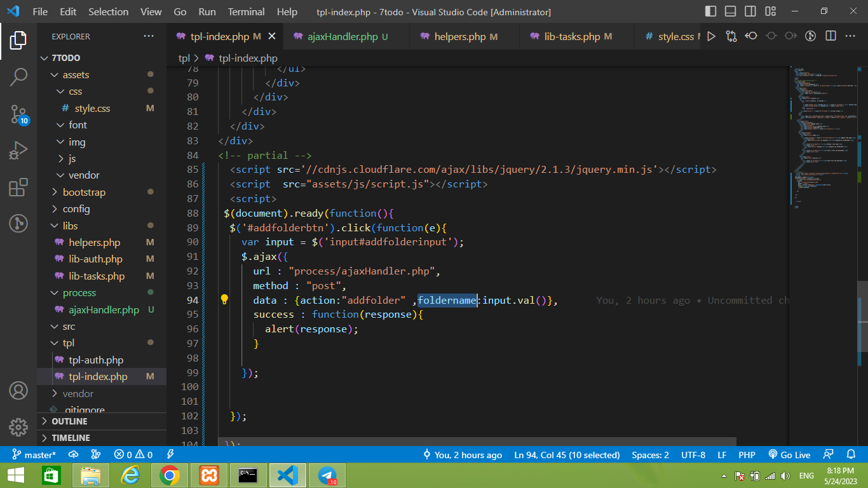Expand the bootstrap folder
The image size is (868, 488).
[x=102, y=192]
